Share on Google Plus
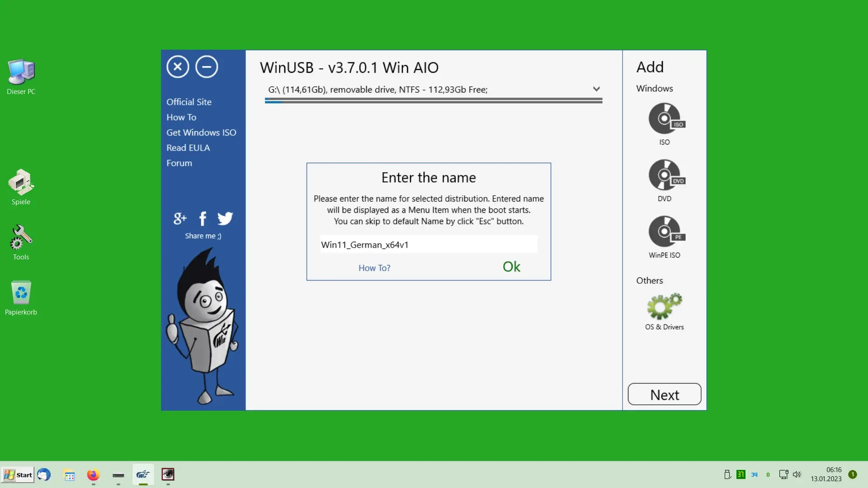Screen dimensions: 868x488 180,219
